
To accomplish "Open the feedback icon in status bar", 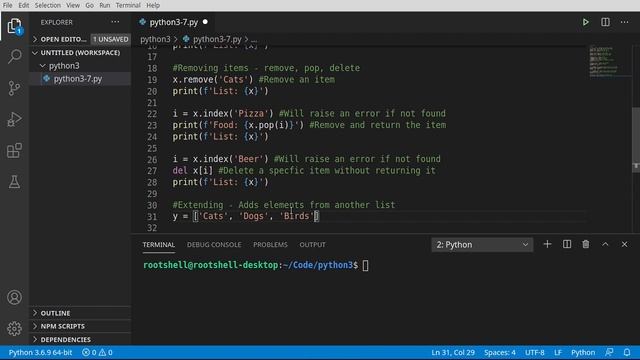I will (x=609, y=352).
